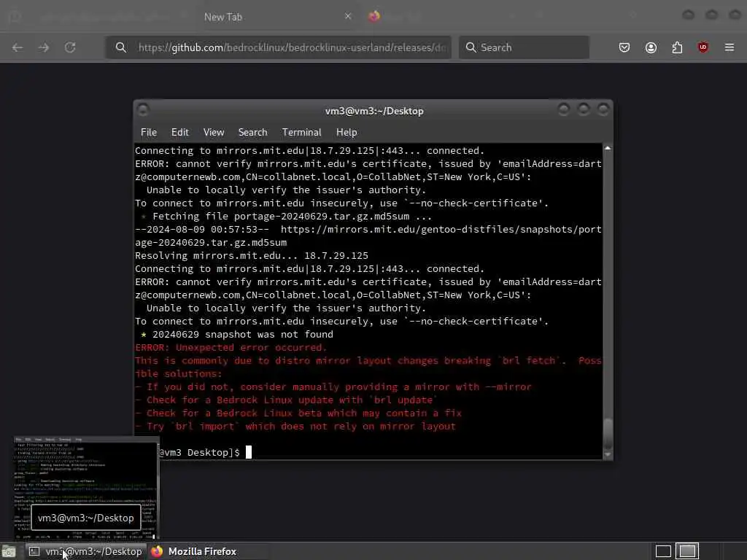Go back in Firefox history
The image size is (747, 560).
pos(18,47)
